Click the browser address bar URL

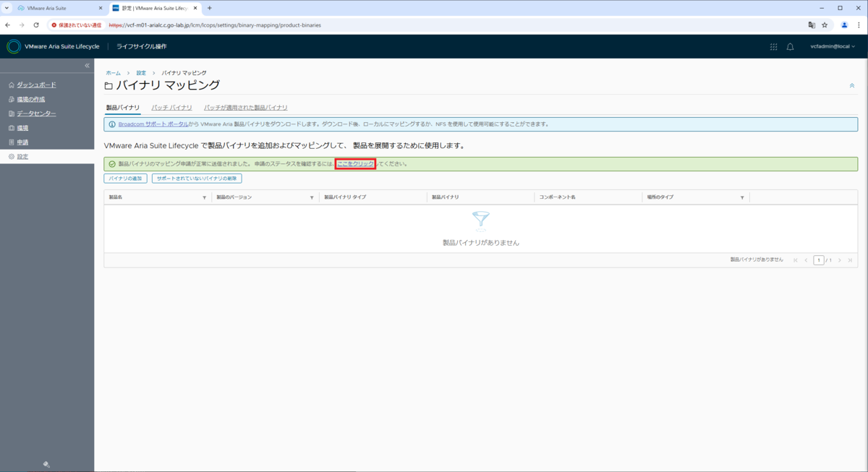tap(215, 25)
